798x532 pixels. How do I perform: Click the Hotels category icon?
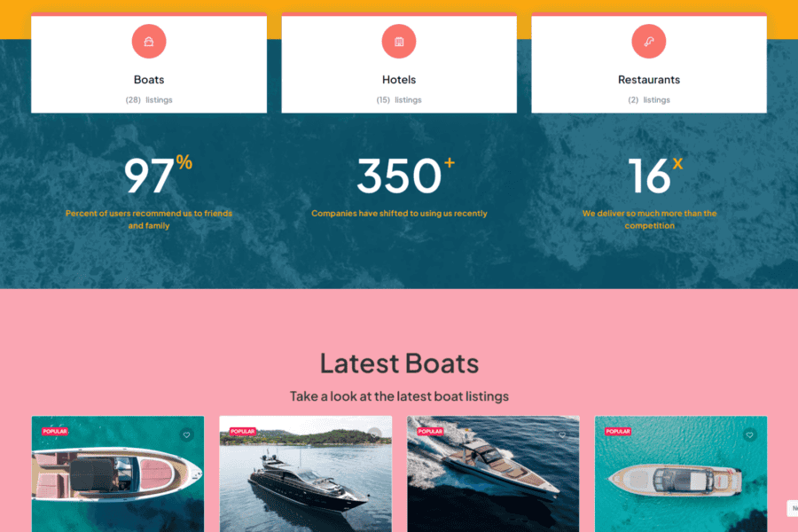[398, 42]
